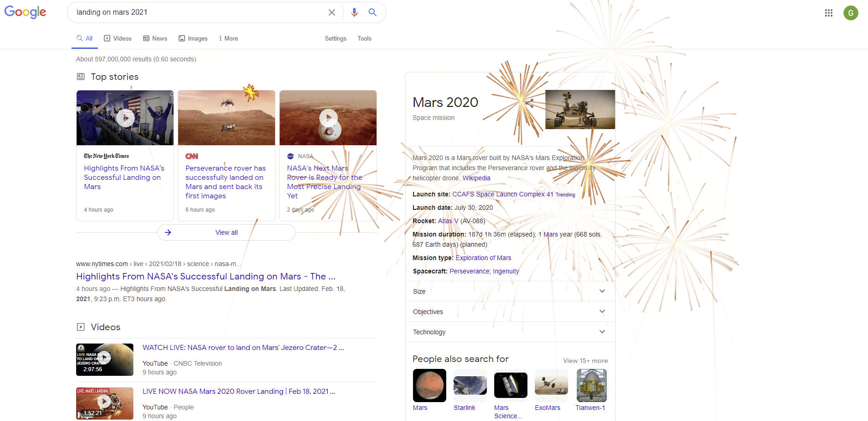This screenshot has width=868, height=421.
Task: Open WATCH LIVE NASA rover video link
Action: click(243, 348)
